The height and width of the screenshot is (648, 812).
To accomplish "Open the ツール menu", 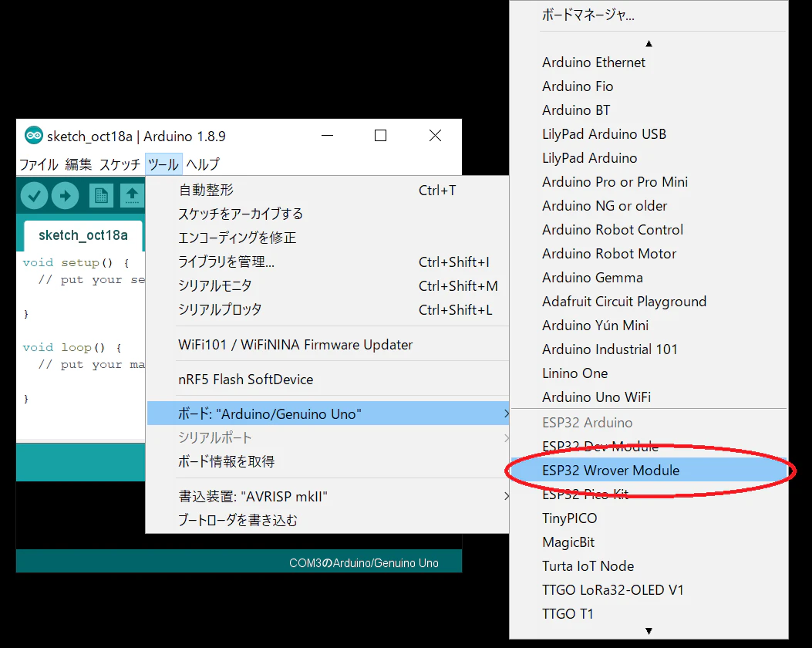I will (163, 164).
